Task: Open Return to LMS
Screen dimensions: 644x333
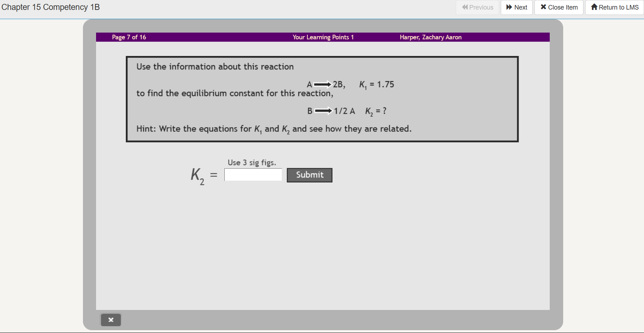Action: [x=614, y=7]
